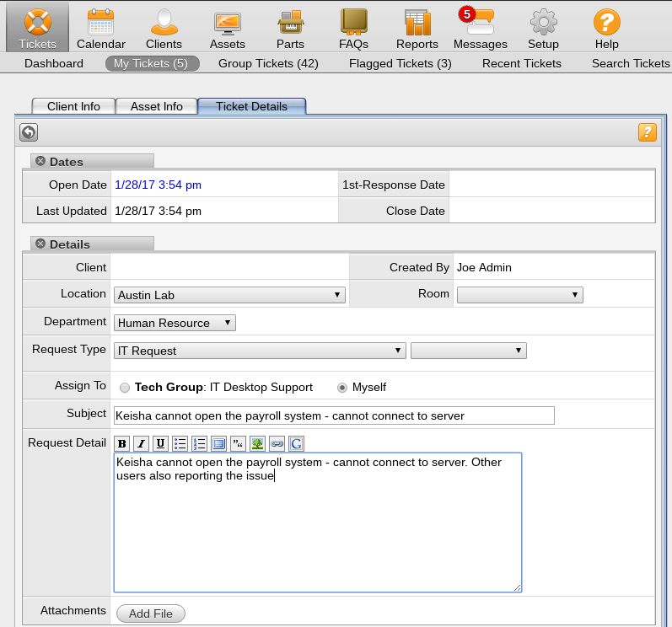Toggle bold formatting in Request Detail
This screenshot has width=672, height=627.
coord(122,443)
